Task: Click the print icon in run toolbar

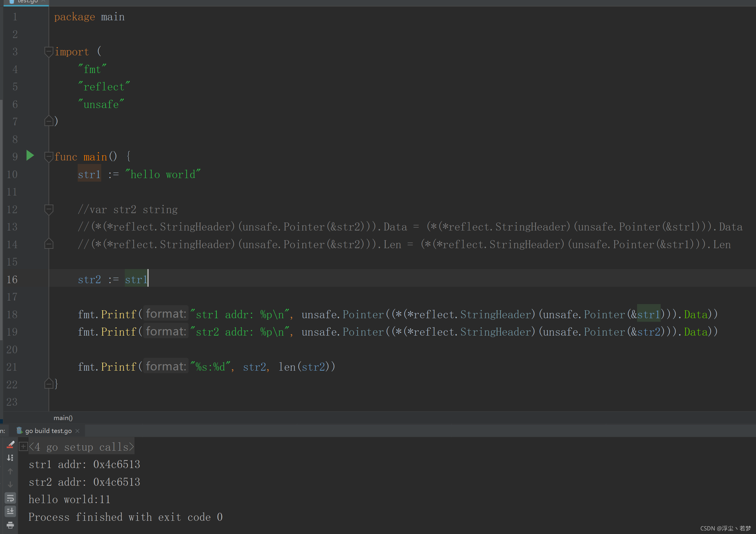Action: click(10, 525)
